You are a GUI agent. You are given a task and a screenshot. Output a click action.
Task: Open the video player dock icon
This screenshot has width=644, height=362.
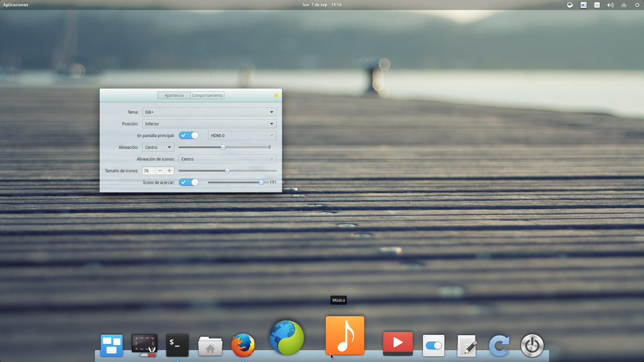[398, 344]
